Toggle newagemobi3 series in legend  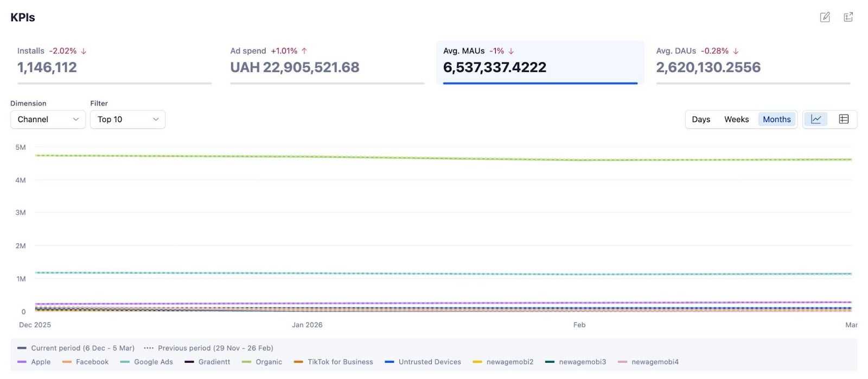coord(576,362)
